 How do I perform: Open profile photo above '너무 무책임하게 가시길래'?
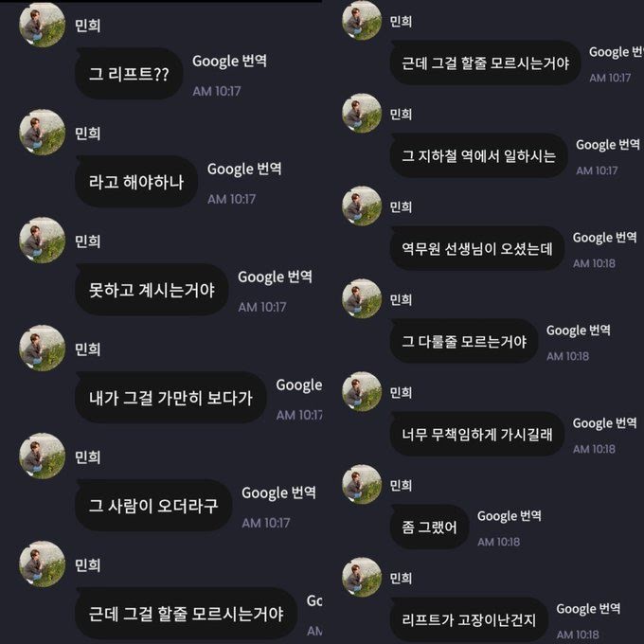[x=362, y=392]
